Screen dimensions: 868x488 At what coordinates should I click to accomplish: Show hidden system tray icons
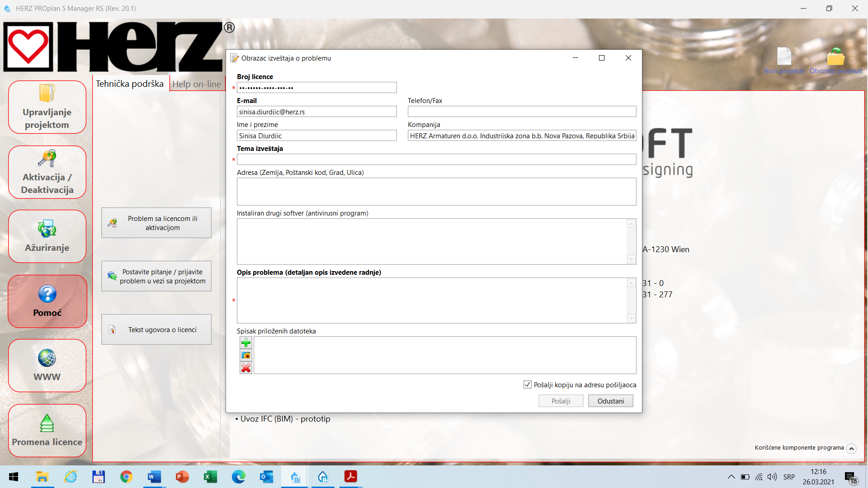pyautogui.click(x=731, y=477)
